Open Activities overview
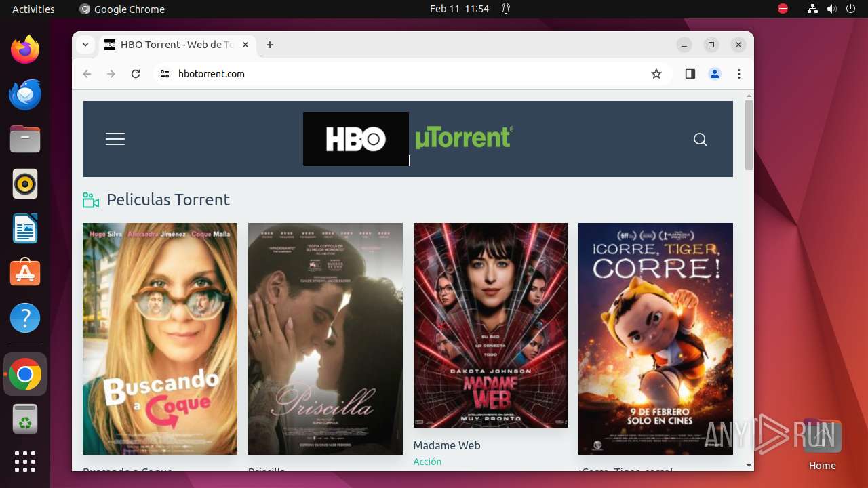 [x=33, y=9]
